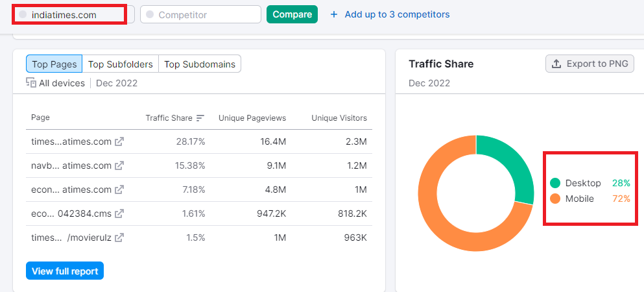
Task: Open external link for timesofindia page row
Action: tap(119, 141)
